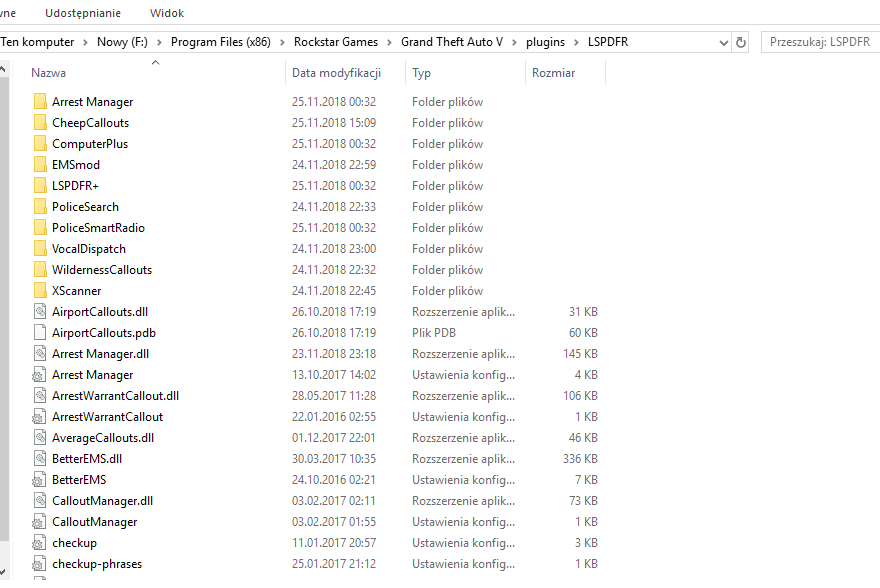Click the Plik PDB type cell
The height and width of the screenshot is (588, 880).
pyautogui.click(x=434, y=333)
